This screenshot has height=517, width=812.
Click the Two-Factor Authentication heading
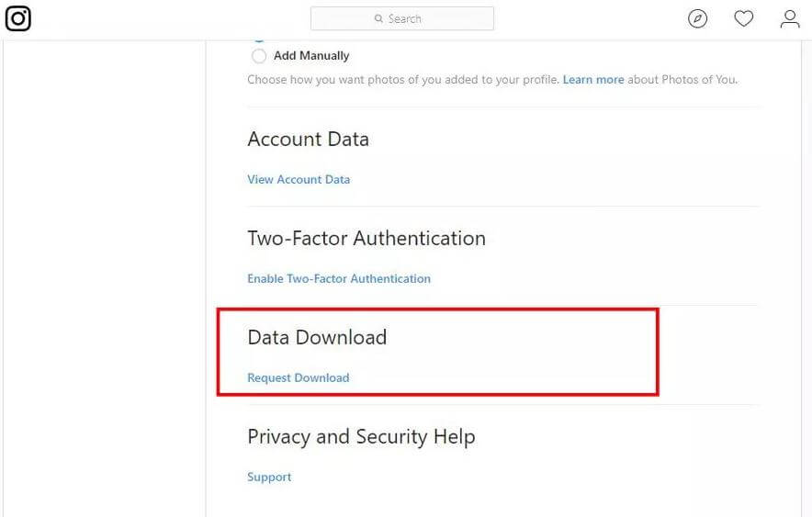pyautogui.click(x=367, y=239)
